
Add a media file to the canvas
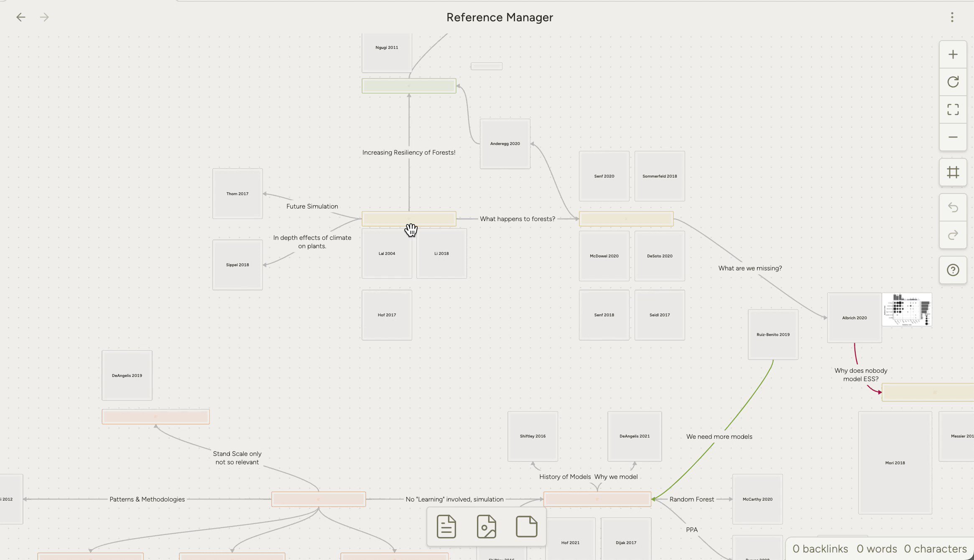click(x=486, y=527)
